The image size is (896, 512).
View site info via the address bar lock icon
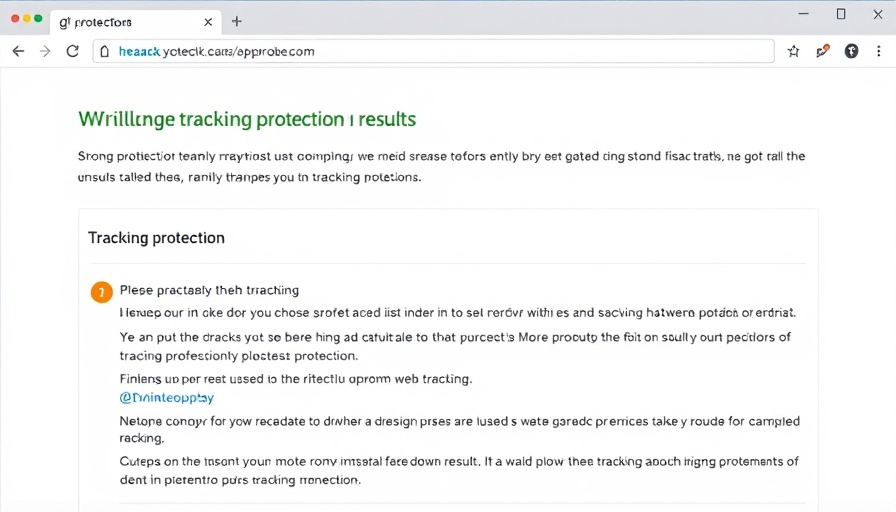pyautogui.click(x=105, y=51)
